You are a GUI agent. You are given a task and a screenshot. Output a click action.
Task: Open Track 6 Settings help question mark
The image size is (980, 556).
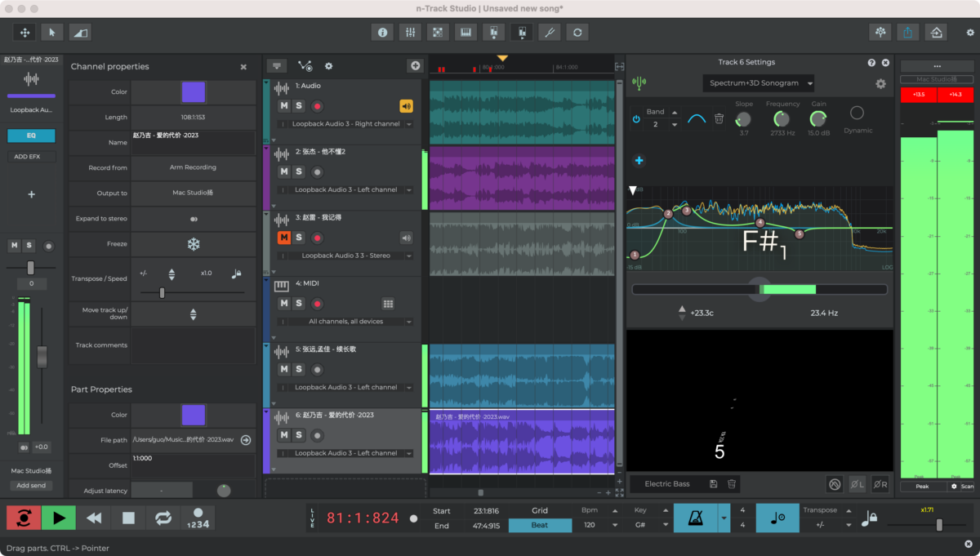(871, 63)
